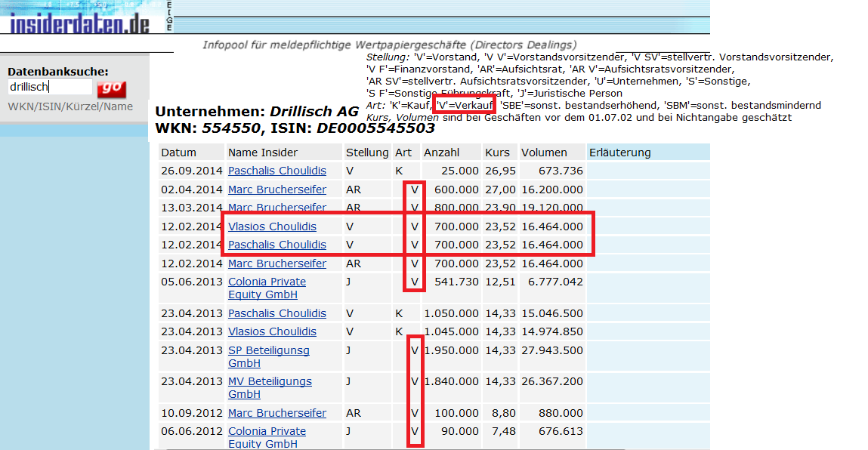Click the date cell 02.04.2014
The image size is (868, 450).
(x=192, y=190)
